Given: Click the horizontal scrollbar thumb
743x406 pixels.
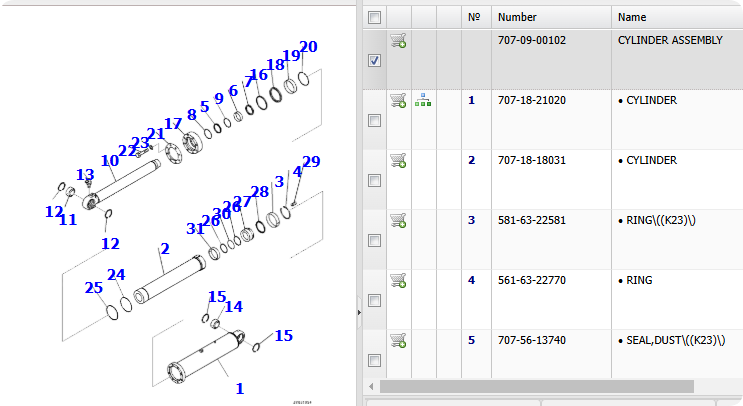Looking at the screenshot, I should click(x=537, y=387).
